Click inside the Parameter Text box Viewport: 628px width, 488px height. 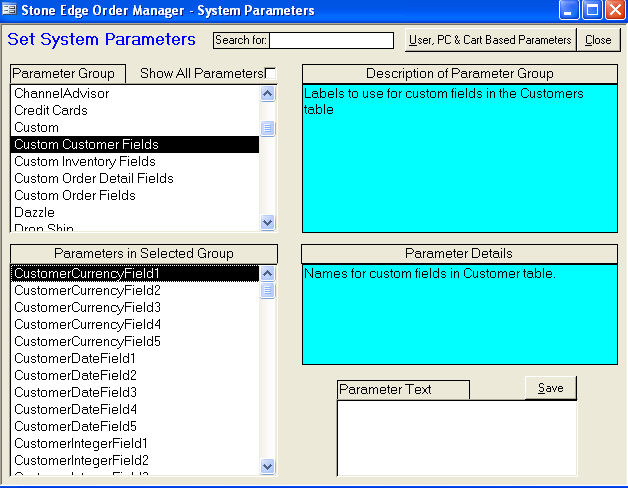pyautogui.click(x=457, y=438)
